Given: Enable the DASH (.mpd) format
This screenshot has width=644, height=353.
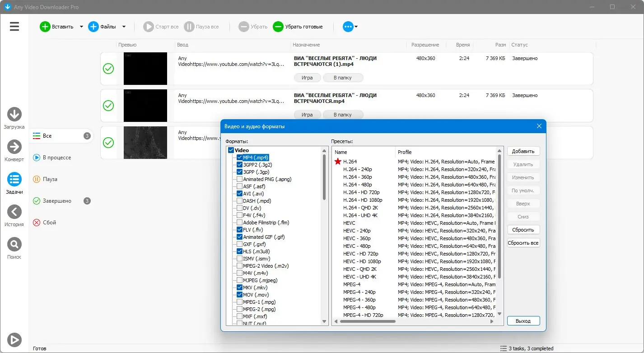Looking at the screenshot, I should pyautogui.click(x=239, y=201).
